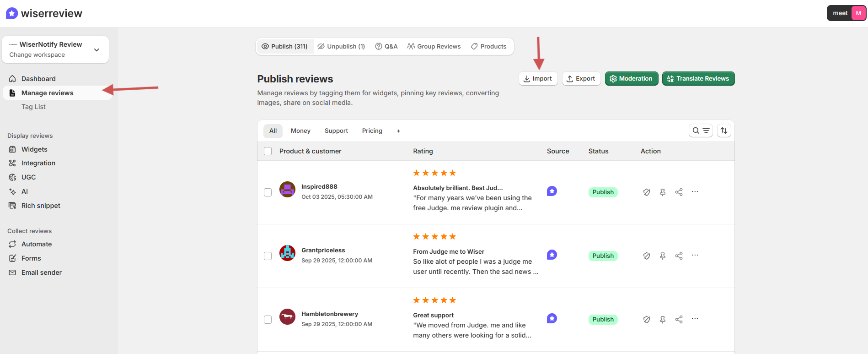Click the source badge on Inspired888 review
Image resolution: width=868 pixels, height=354 pixels.
(x=552, y=191)
